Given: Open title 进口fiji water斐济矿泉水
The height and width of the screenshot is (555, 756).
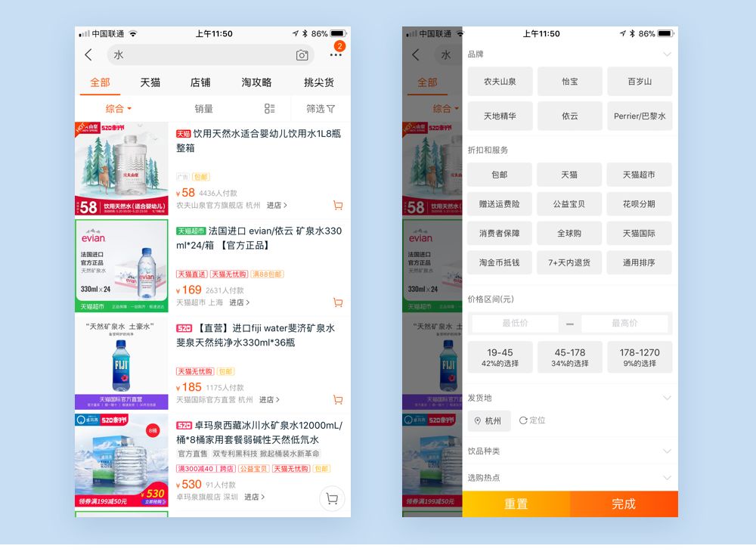Looking at the screenshot, I should [x=256, y=335].
